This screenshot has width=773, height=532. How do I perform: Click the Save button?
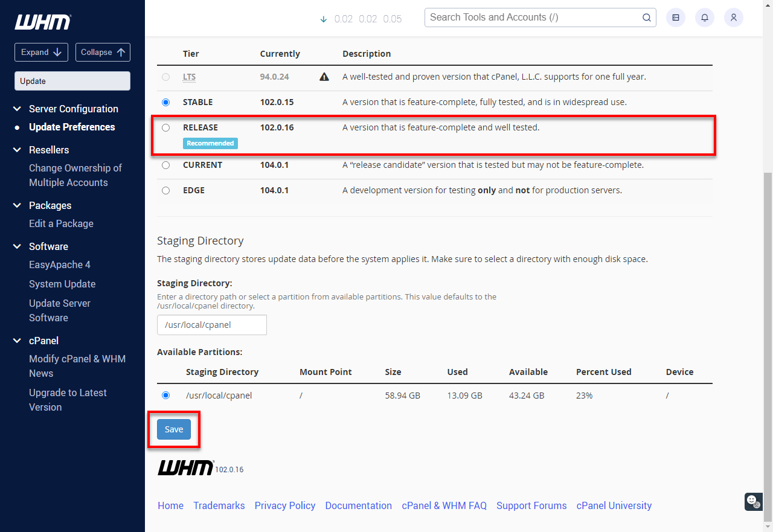point(174,429)
